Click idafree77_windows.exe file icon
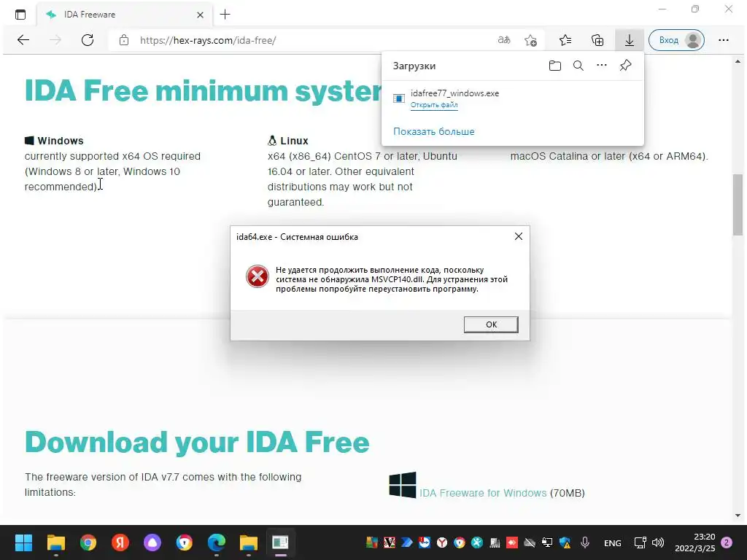The width and height of the screenshot is (747, 560). pos(398,98)
